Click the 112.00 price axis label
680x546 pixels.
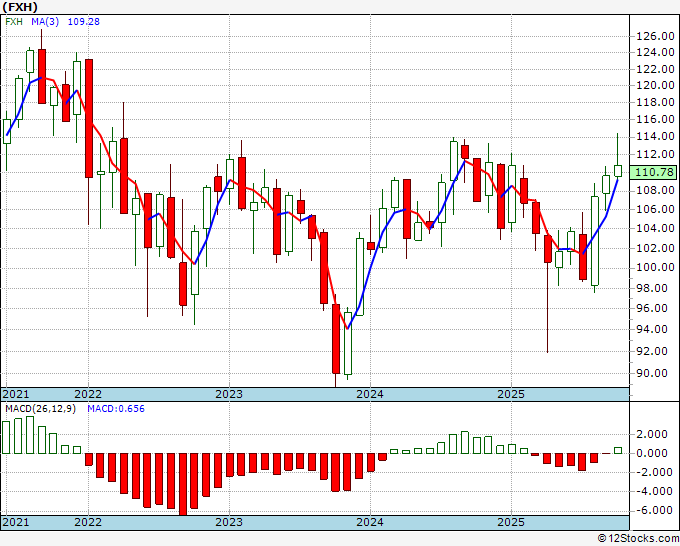click(655, 154)
